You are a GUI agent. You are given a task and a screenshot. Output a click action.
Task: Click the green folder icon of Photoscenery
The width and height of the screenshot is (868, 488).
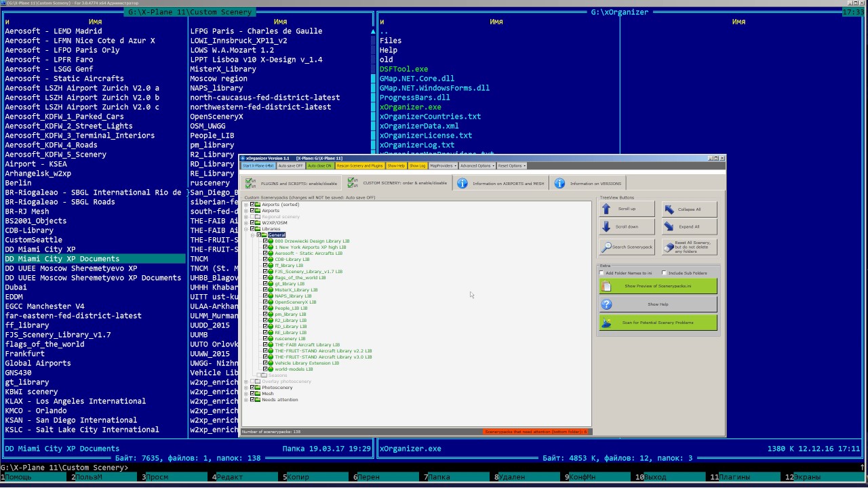(258, 387)
